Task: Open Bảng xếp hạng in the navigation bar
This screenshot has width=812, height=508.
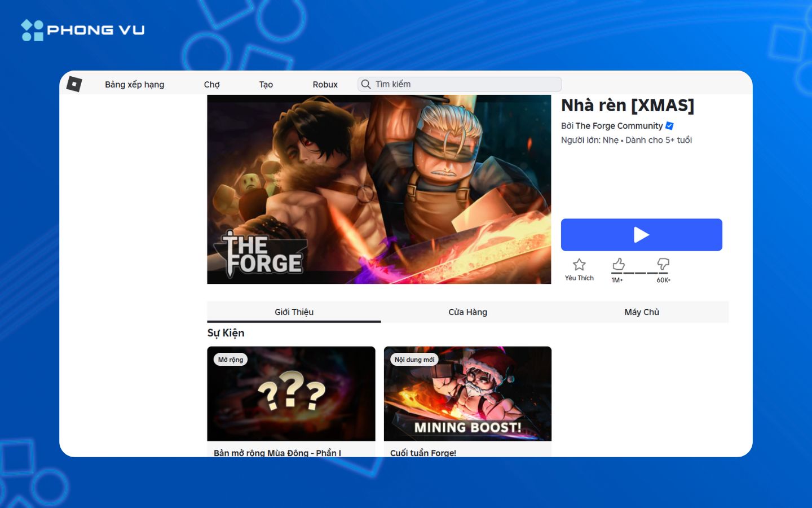Action: tap(135, 85)
